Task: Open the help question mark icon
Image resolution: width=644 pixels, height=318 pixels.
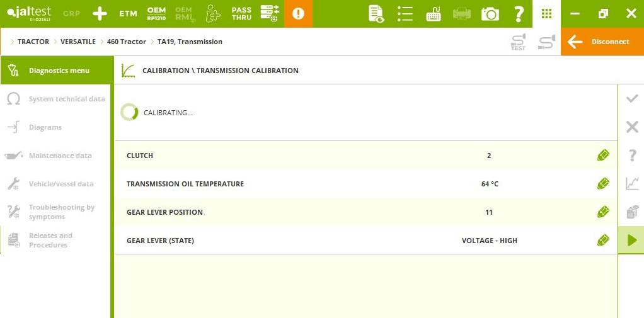Action: click(518, 14)
